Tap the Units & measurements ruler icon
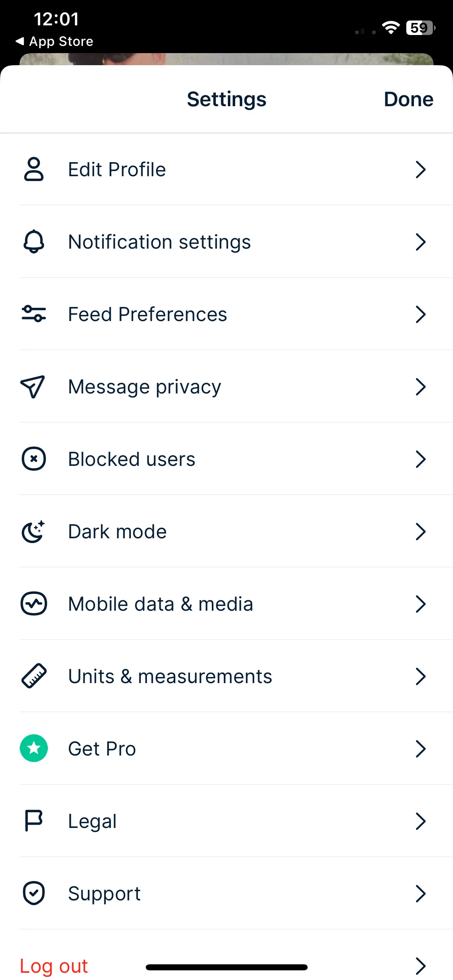This screenshot has height=980, width=453. coord(34,676)
